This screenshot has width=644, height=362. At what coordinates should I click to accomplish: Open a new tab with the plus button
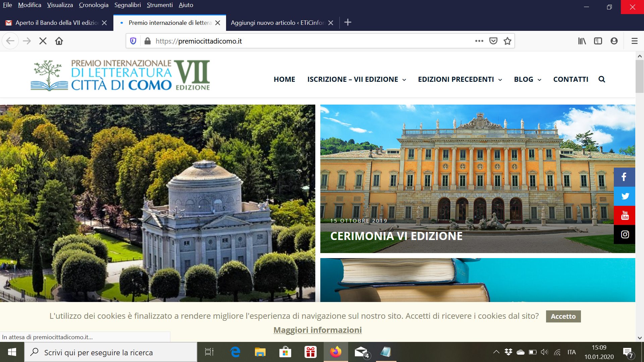pyautogui.click(x=348, y=22)
